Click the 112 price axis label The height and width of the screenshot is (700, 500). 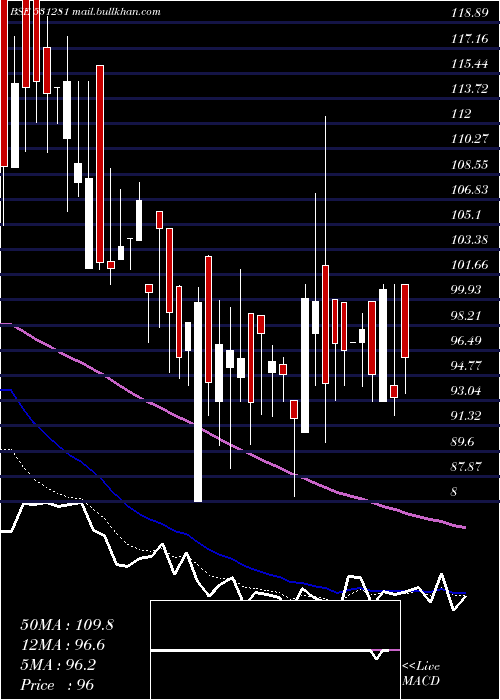tap(461, 114)
